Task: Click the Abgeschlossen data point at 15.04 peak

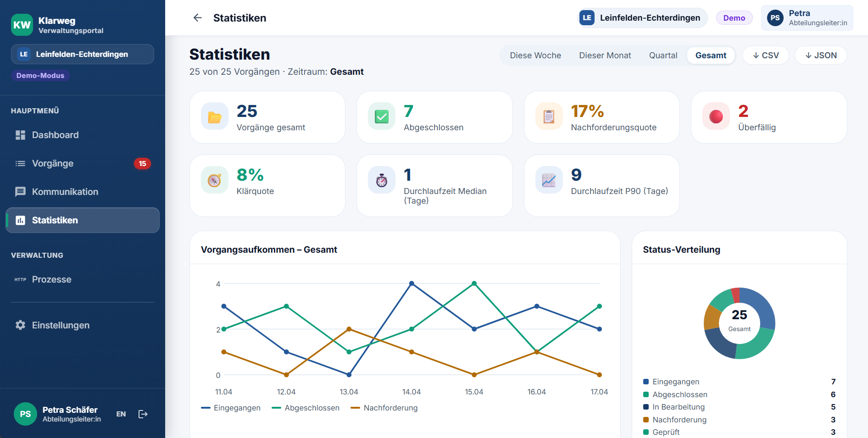Action: (474, 283)
